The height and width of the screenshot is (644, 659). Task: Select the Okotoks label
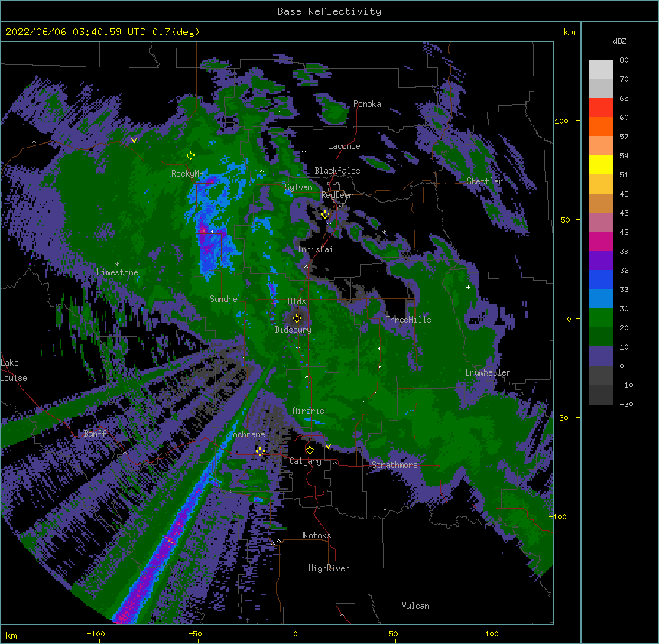tap(315, 535)
